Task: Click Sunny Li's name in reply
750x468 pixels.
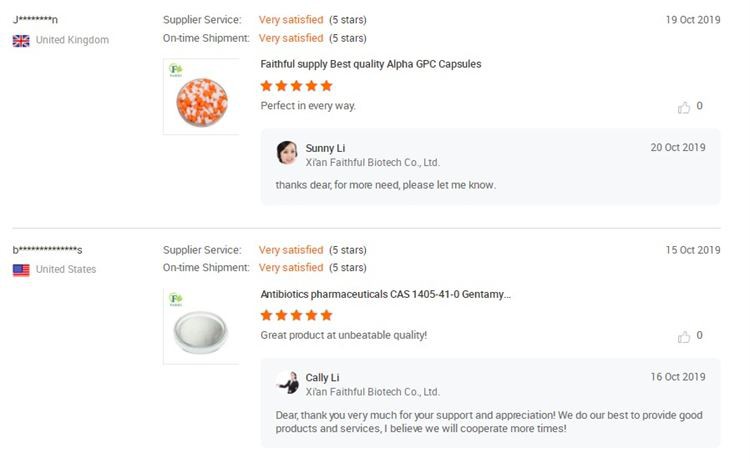Action: tap(325, 148)
